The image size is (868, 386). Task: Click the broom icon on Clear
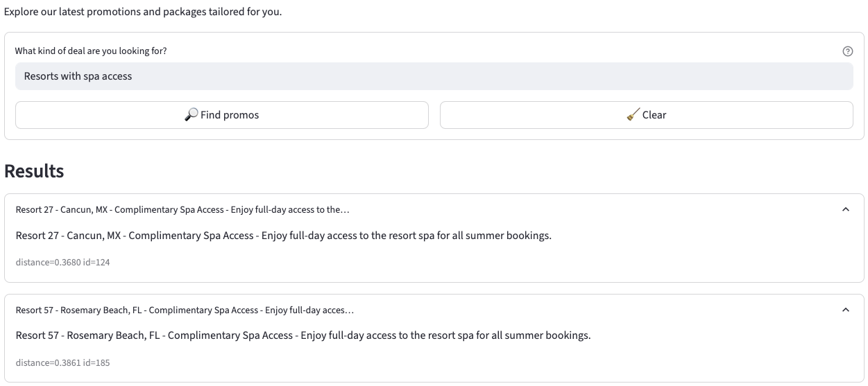pos(633,115)
